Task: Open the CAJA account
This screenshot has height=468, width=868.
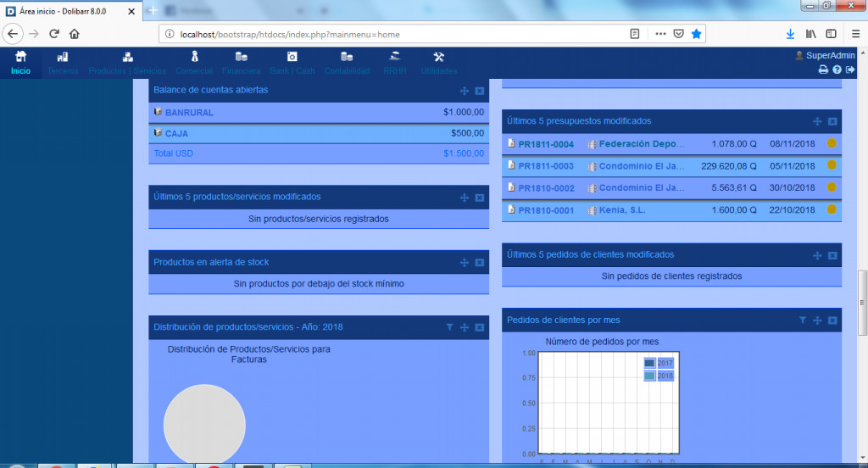Action: coord(176,133)
